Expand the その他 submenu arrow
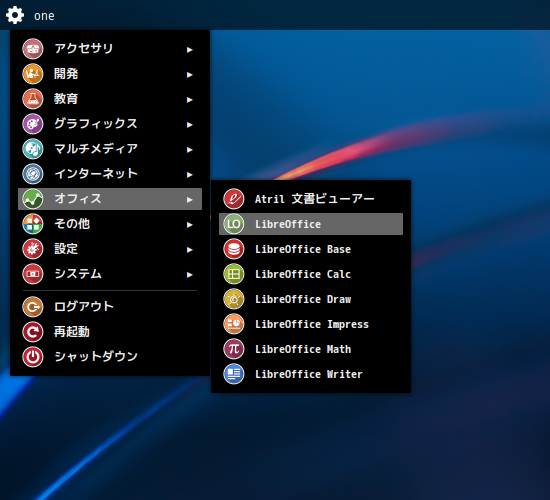Viewport: 550px width, 500px height. pyautogui.click(x=190, y=225)
